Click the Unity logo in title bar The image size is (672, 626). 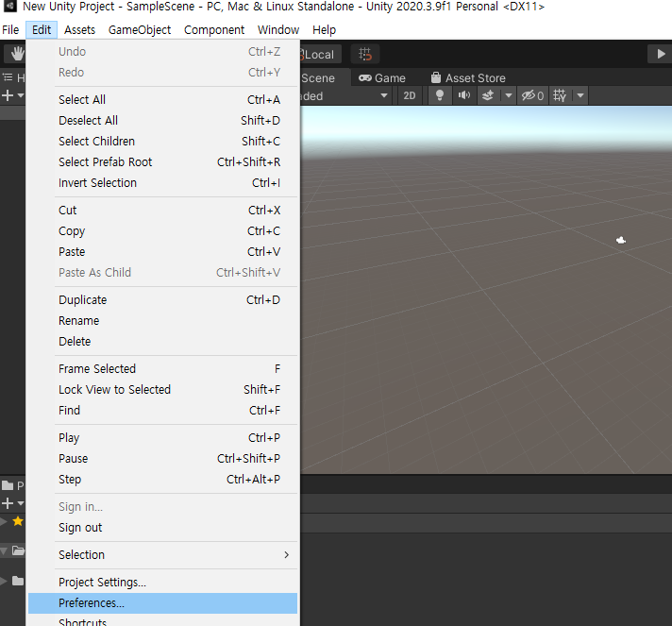10,6
